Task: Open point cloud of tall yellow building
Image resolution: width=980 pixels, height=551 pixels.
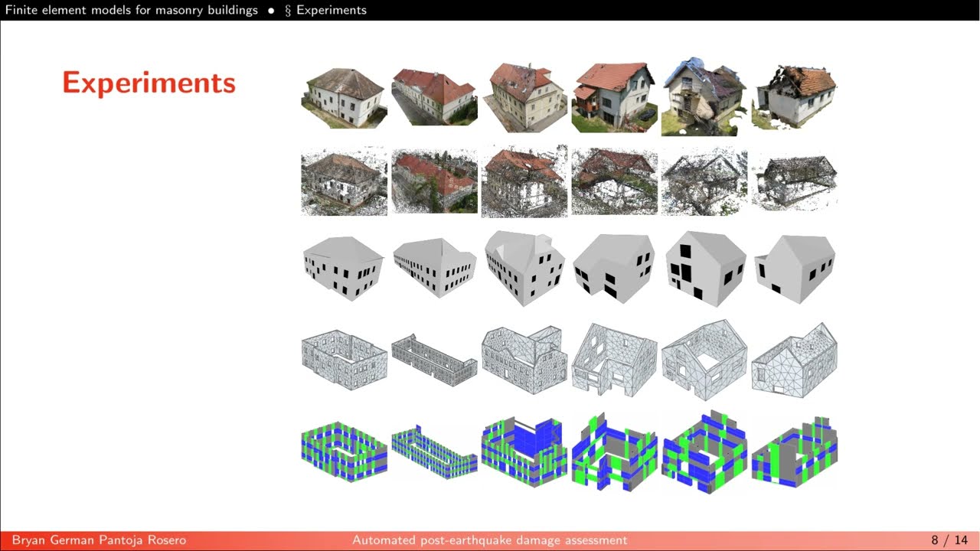Action: (524, 182)
